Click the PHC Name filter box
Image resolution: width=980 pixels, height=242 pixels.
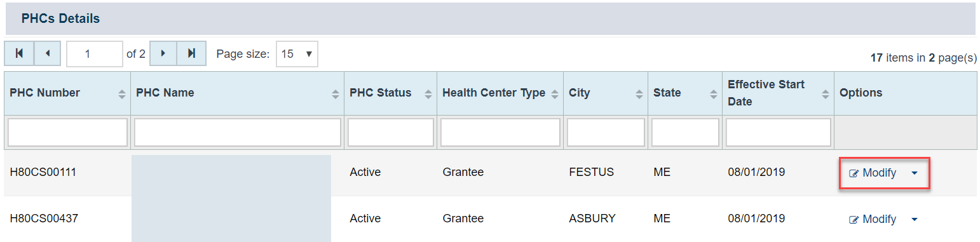(238, 132)
